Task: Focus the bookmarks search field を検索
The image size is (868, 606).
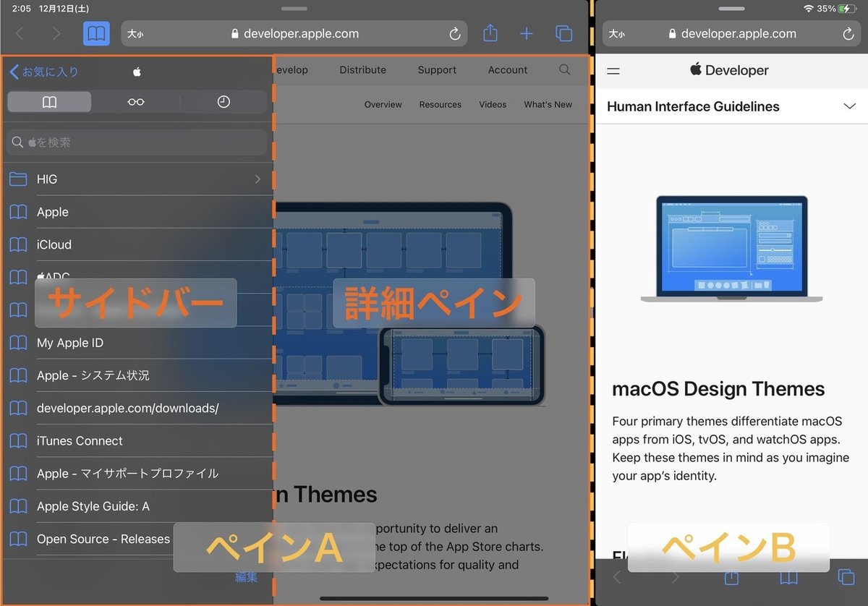Action: click(137, 142)
